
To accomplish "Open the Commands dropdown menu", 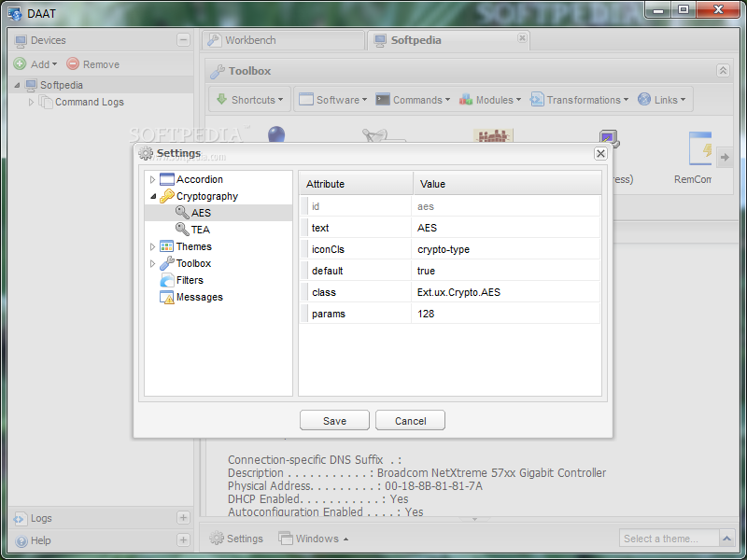I will [x=413, y=100].
